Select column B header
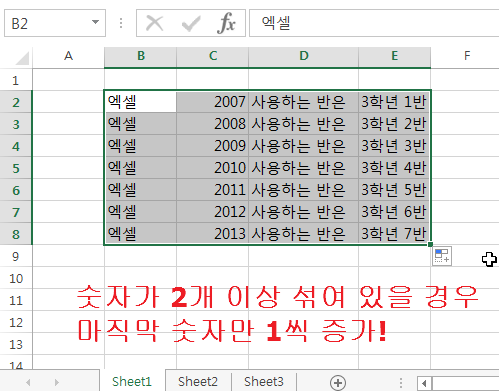The height and width of the screenshot is (391, 499). [141, 56]
